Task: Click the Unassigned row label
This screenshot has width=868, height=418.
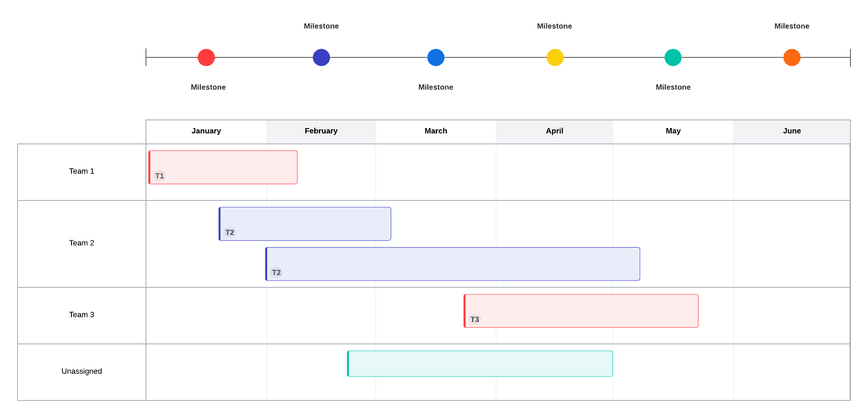Action: pos(82,371)
